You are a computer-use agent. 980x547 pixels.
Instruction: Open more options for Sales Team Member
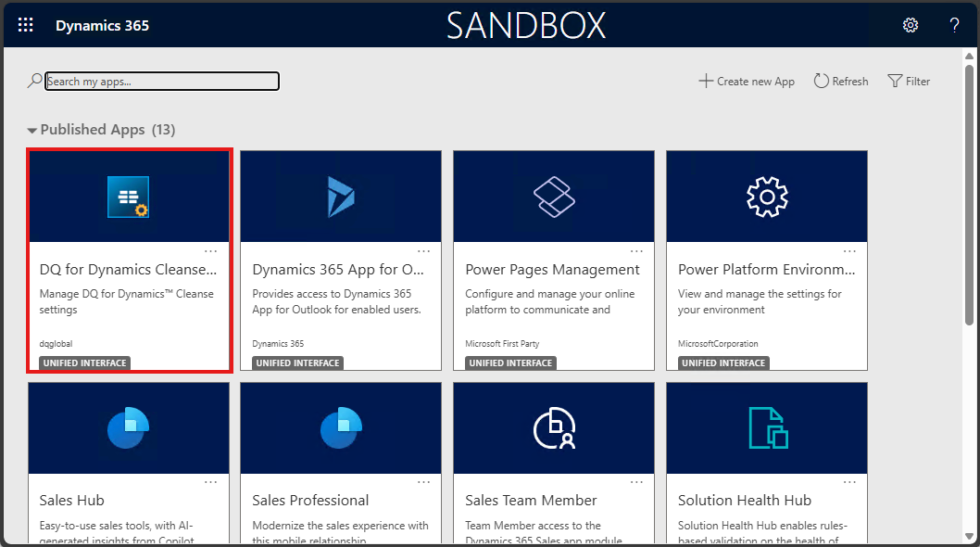(x=636, y=482)
